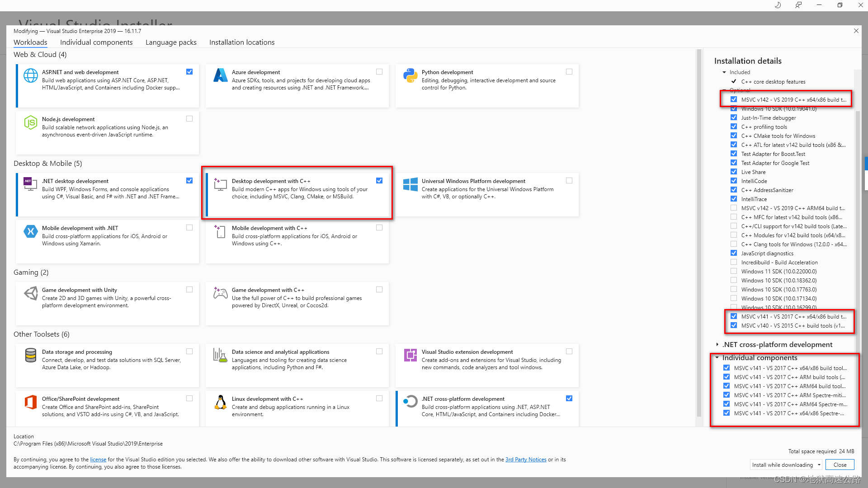Uncheck ASP.NET and web development workload
This screenshot has width=868, height=488.
[189, 71]
